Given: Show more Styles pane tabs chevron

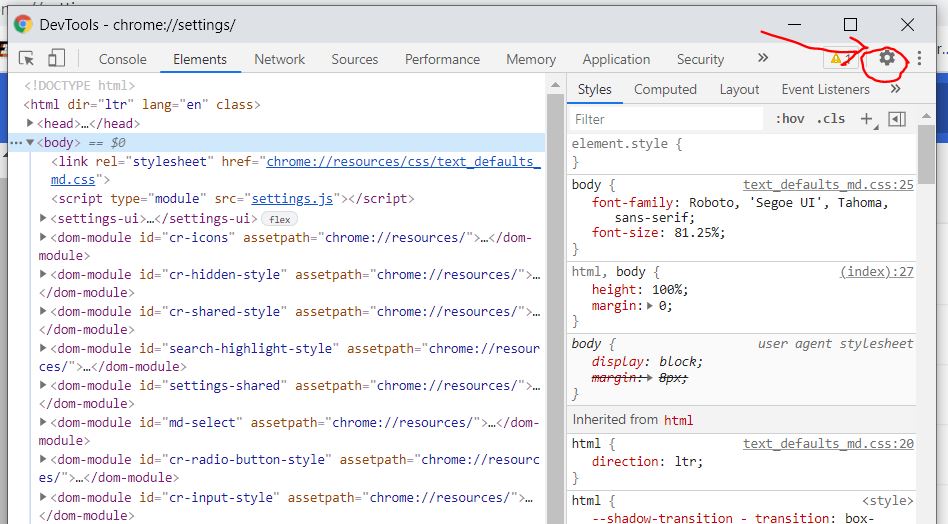Looking at the screenshot, I should coord(895,89).
